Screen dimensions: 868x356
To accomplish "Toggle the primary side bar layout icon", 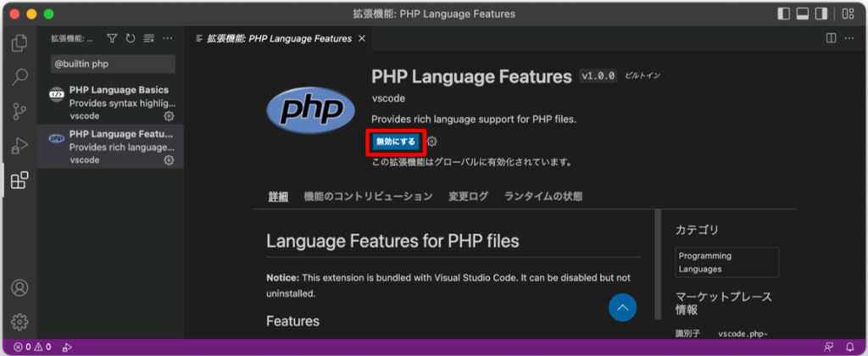I will [x=784, y=14].
